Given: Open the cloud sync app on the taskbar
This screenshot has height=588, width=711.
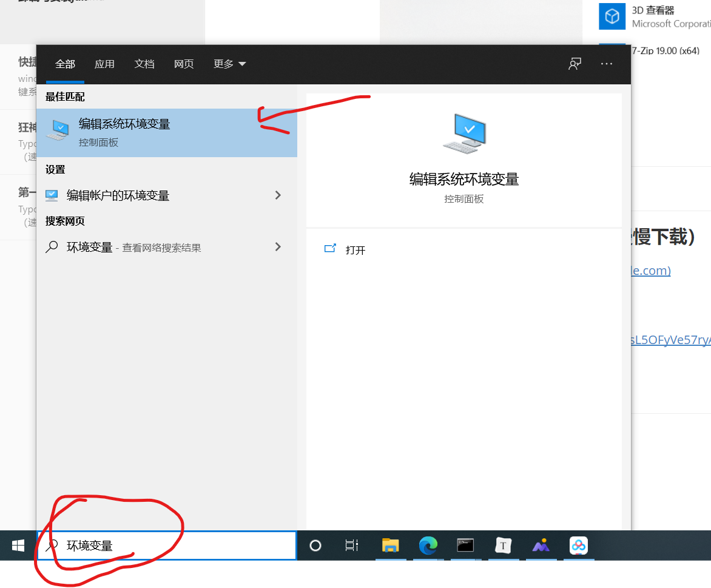Looking at the screenshot, I should pos(578,546).
